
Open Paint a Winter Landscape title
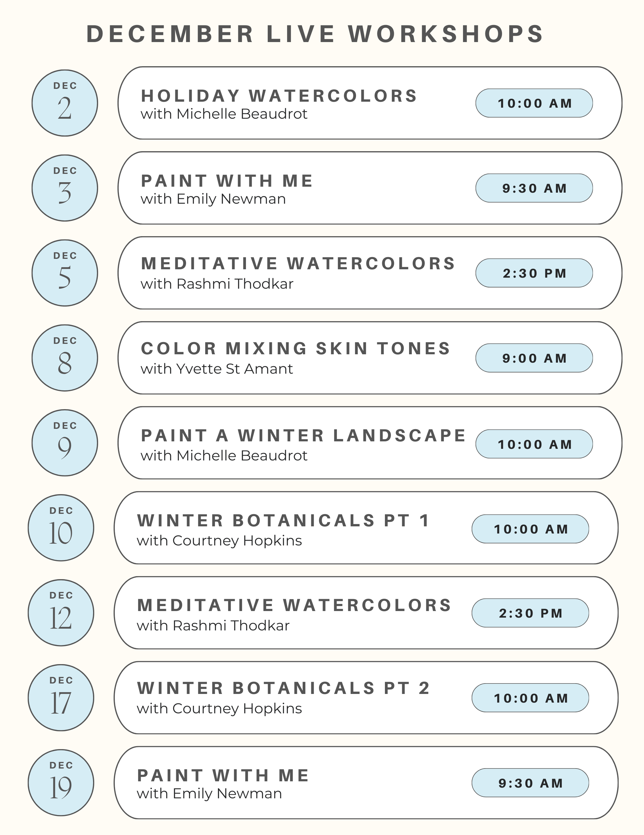pos(303,435)
